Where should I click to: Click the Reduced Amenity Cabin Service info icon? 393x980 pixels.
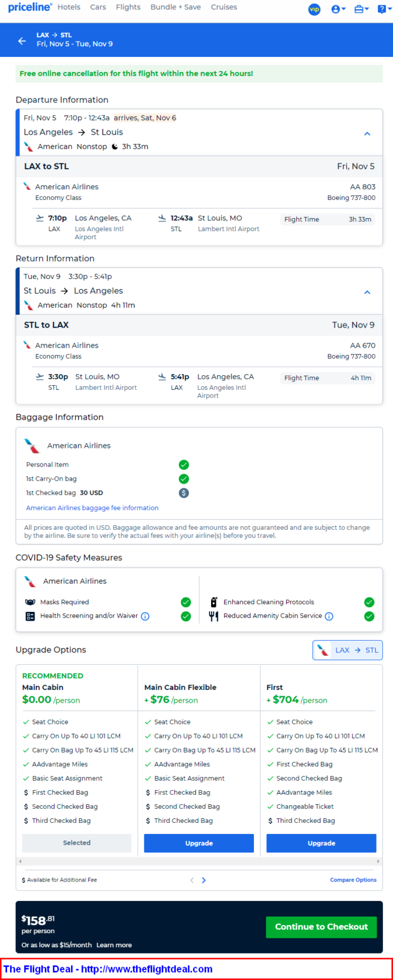329,616
